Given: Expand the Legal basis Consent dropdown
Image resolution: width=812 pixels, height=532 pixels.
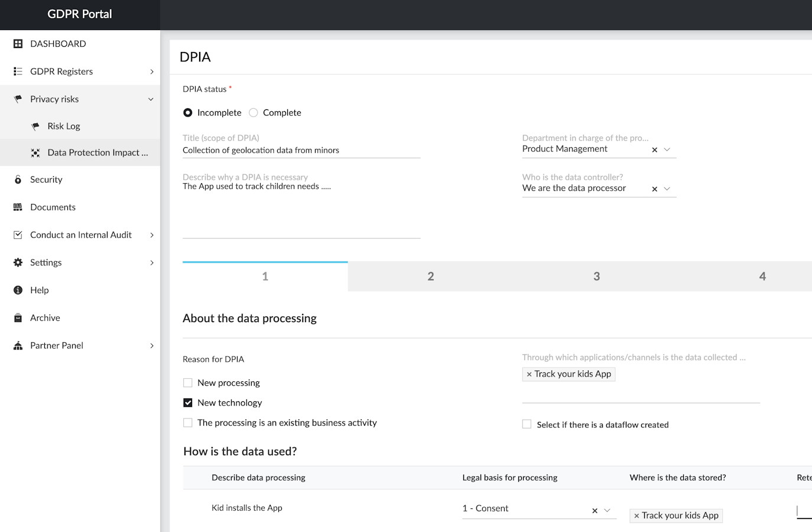Looking at the screenshot, I should click(607, 510).
